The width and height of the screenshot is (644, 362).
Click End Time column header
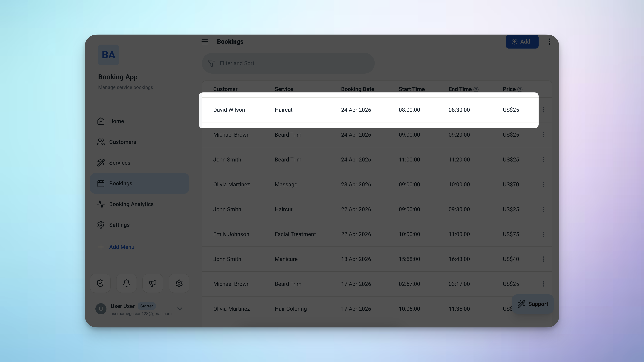point(460,89)
